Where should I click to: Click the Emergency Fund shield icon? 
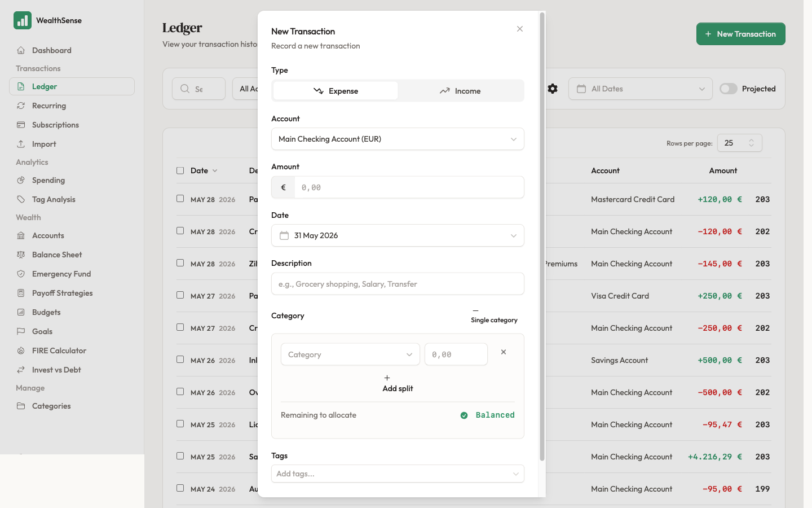[x=21, y=274]
